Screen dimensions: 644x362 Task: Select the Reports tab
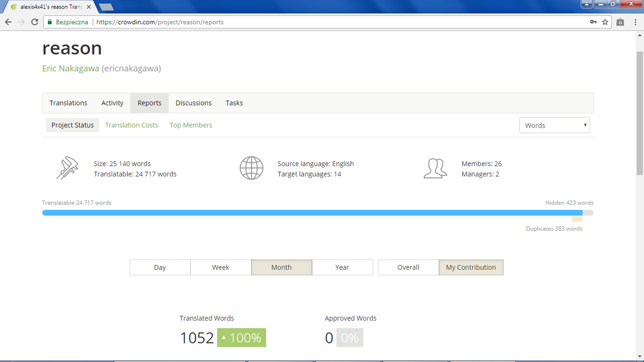click(x=149, y=103)
